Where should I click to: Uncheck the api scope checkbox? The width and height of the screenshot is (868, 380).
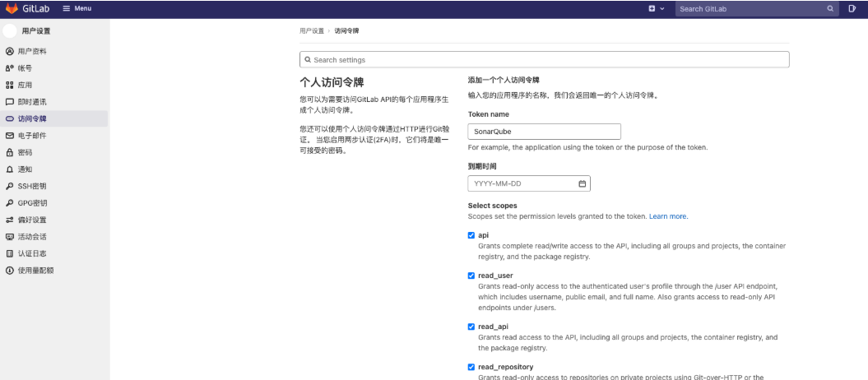[471, 235]
